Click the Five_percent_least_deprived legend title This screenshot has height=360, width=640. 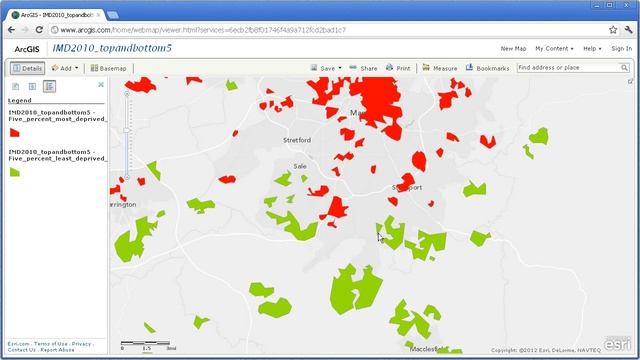[x=58, y=155]
